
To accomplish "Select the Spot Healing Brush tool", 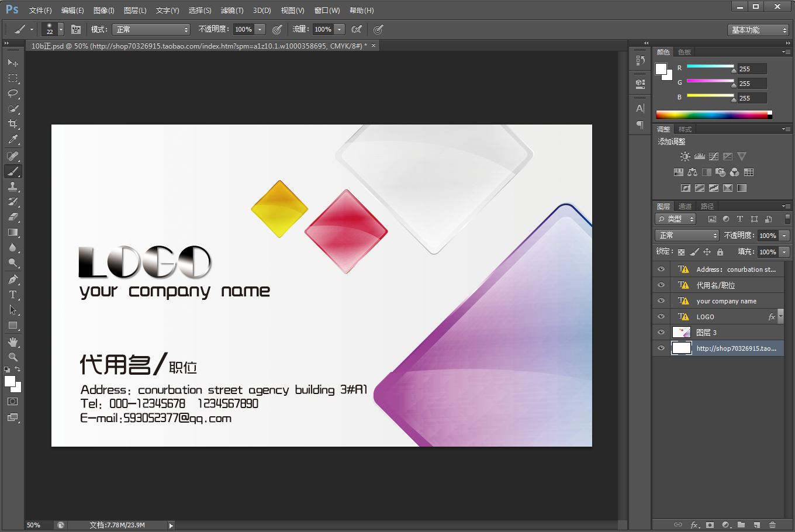I will (x=13, y=156).
